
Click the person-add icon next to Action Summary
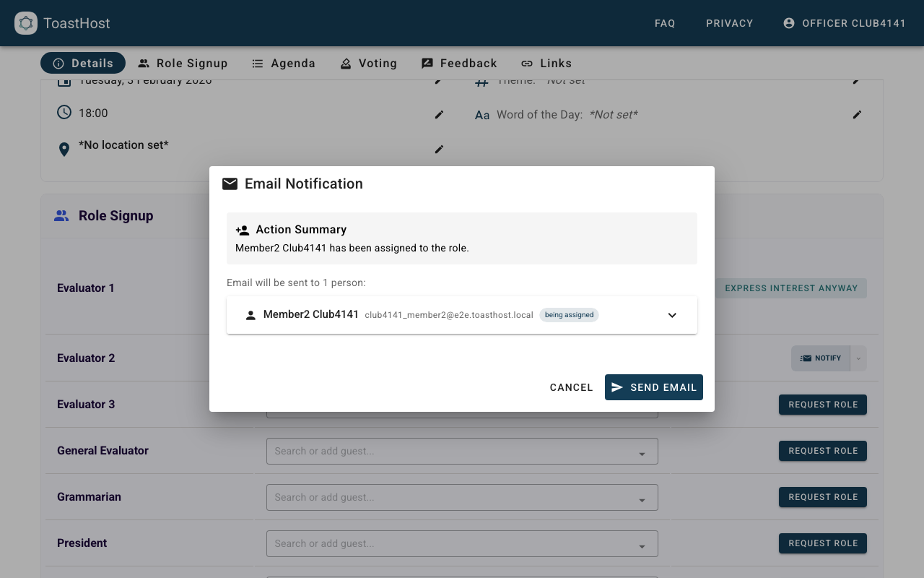[x=243, y=230]
